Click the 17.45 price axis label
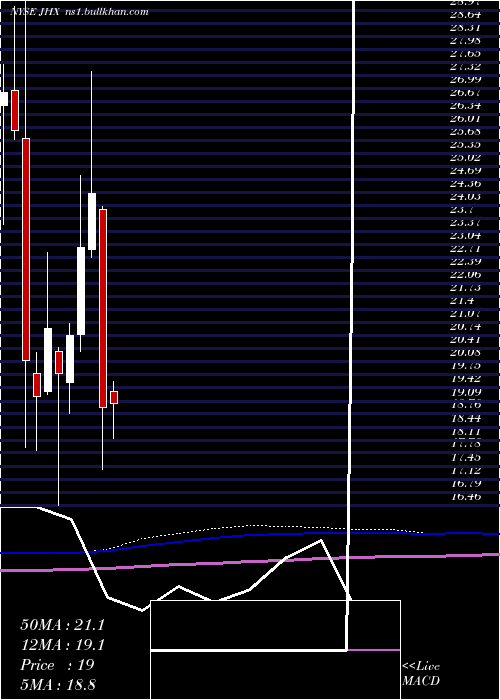The image size is (500, 700). (465, 458)
